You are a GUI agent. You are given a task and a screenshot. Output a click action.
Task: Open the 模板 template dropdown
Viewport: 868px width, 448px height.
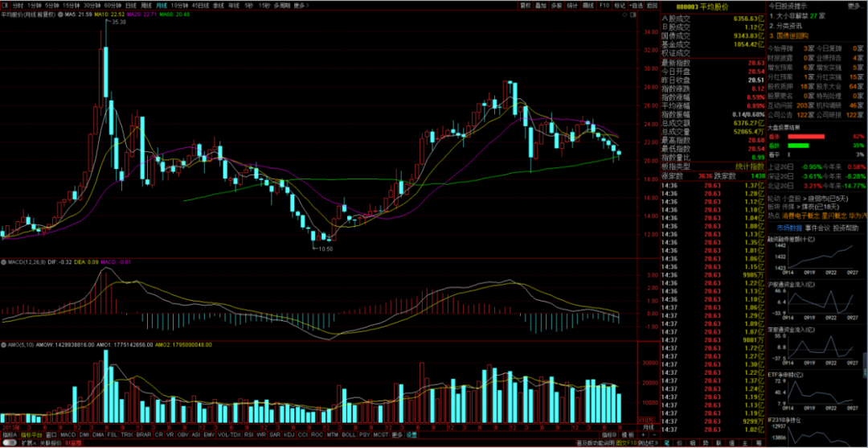627,434
